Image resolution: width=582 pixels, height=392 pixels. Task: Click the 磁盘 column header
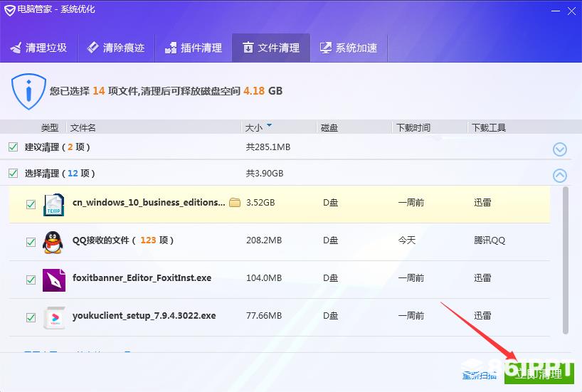click(329, 128)
